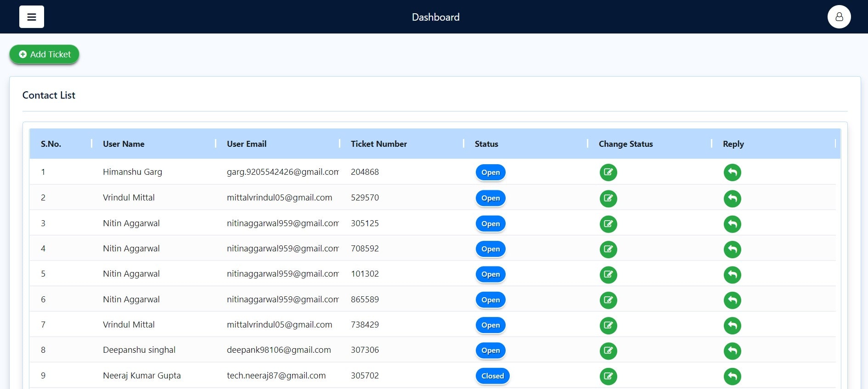The image size is (868, 389).
Task: Click Open status badge for ticket 738429
Action: [x=490, y=325]
